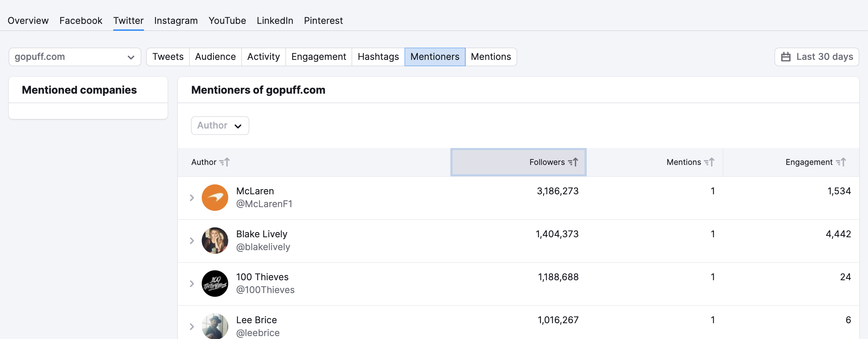868x339 pixels.
Task: Open the YouTube tab
Action: click(227, 21)
